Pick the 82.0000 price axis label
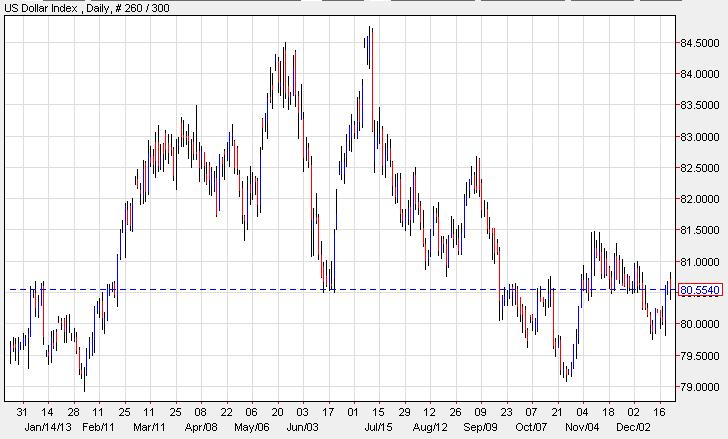This screenshot has height=439, width=728. pos(700,199)
